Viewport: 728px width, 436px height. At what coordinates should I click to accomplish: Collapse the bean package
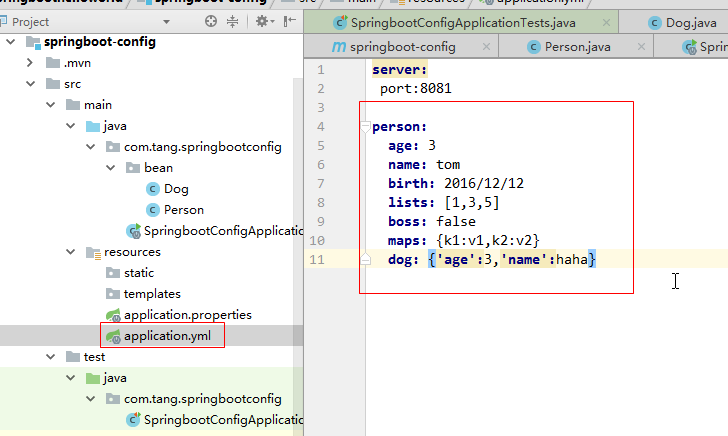[x=110, y=168]
